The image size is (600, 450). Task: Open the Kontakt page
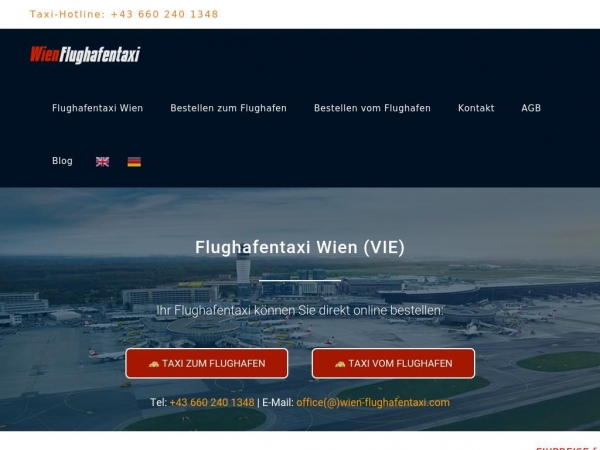click(476, 108)
